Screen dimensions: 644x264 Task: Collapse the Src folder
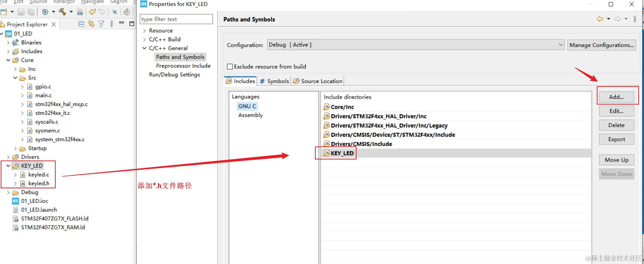15,78
